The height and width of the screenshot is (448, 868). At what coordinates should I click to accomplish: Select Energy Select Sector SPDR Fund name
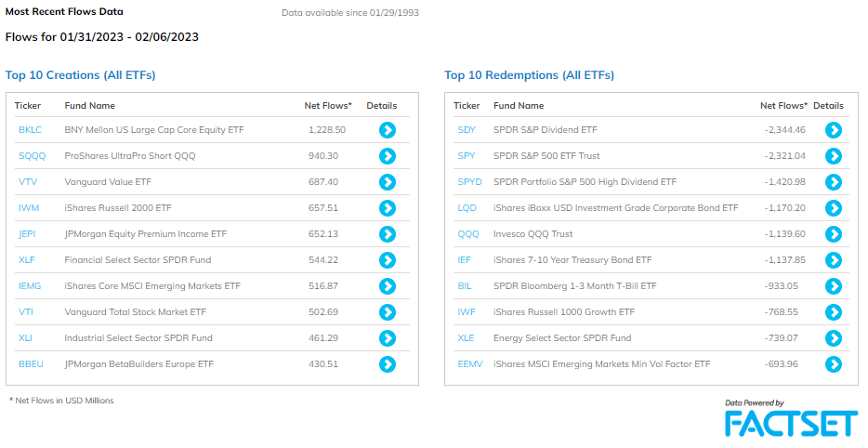[562, 338]
